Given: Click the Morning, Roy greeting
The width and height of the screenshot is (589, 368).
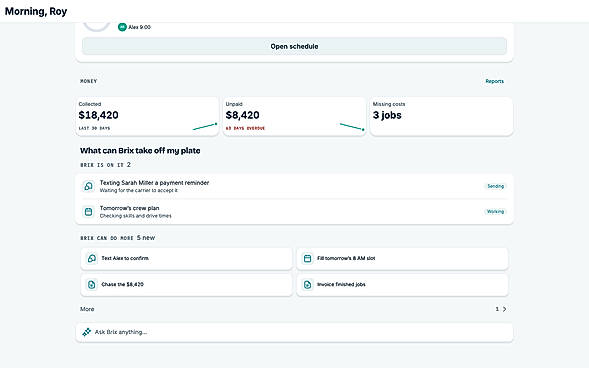Looking at the screenshot, I should [36, 11].
